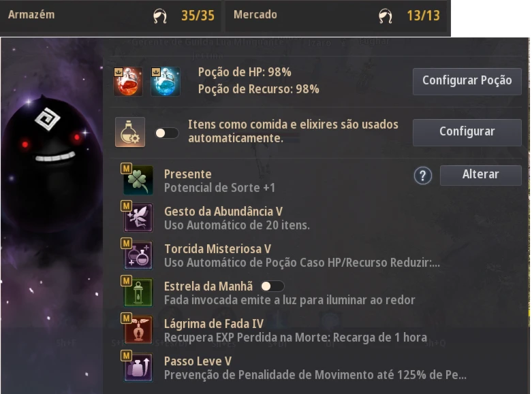Click the Mercado maid counter 13/13
This screenshot has width=532, height=394.
[423, 16]
